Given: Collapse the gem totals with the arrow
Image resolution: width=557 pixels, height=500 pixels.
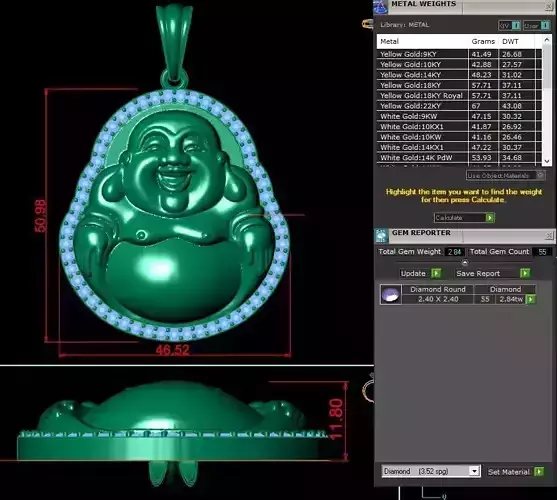Looking at the screenshot, I should point(465,263).
